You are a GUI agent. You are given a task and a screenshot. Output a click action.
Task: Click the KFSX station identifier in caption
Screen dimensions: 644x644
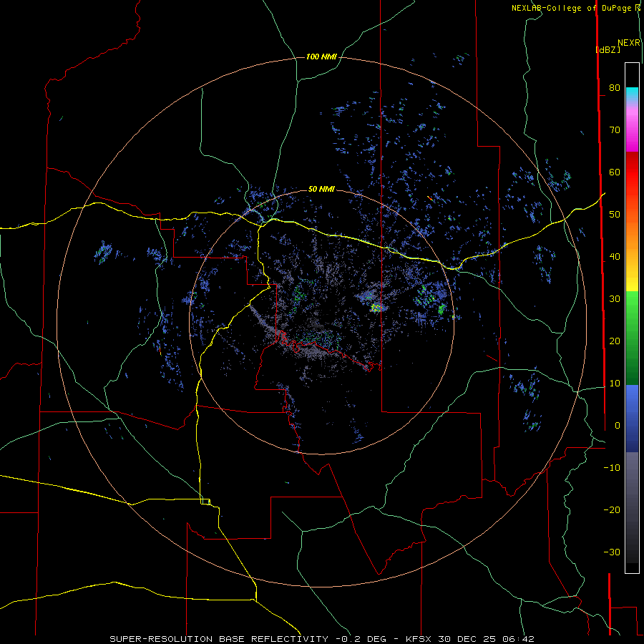417,639
